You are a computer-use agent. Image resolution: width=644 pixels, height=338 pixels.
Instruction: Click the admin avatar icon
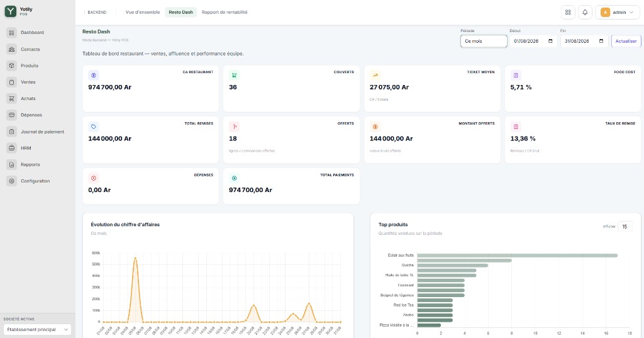pos(605,13)
